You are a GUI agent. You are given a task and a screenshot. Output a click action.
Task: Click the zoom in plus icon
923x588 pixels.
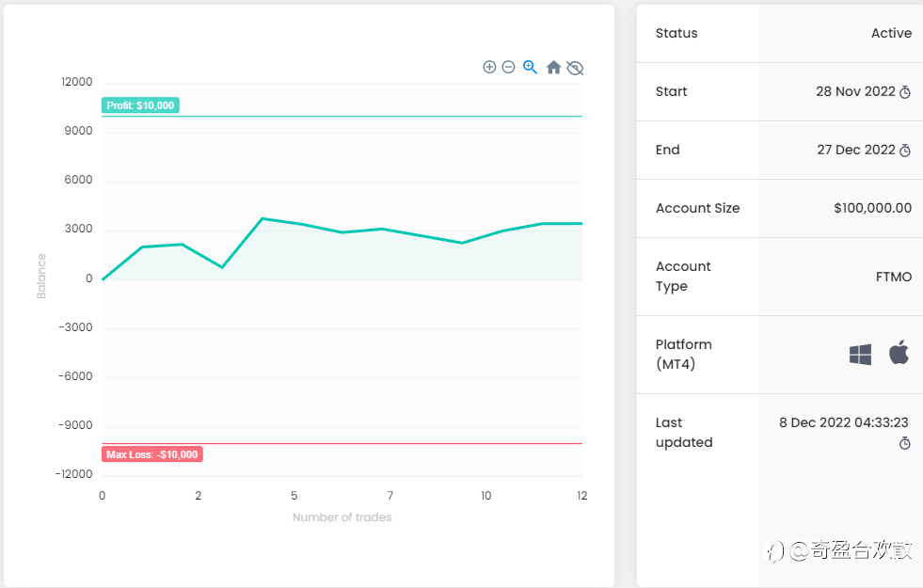pos(489,67)
